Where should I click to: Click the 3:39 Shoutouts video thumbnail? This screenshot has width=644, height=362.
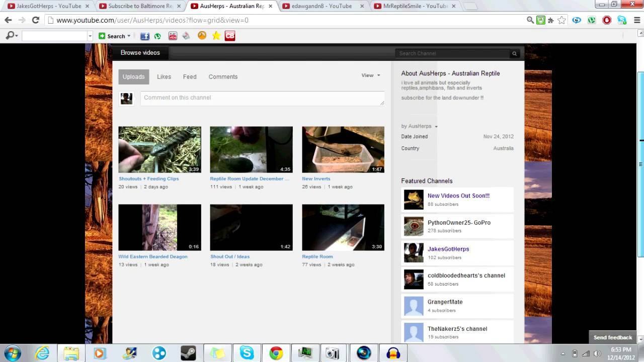[160, 149]
